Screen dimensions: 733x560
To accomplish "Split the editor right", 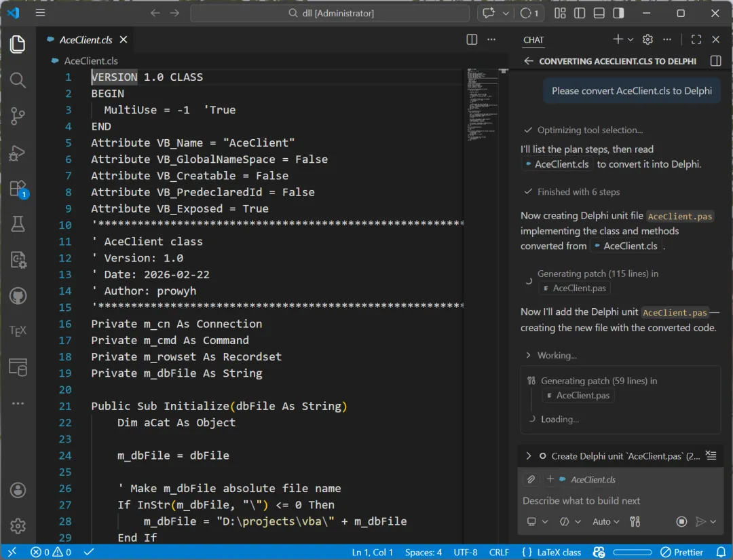I will click(x=472, y=40).
